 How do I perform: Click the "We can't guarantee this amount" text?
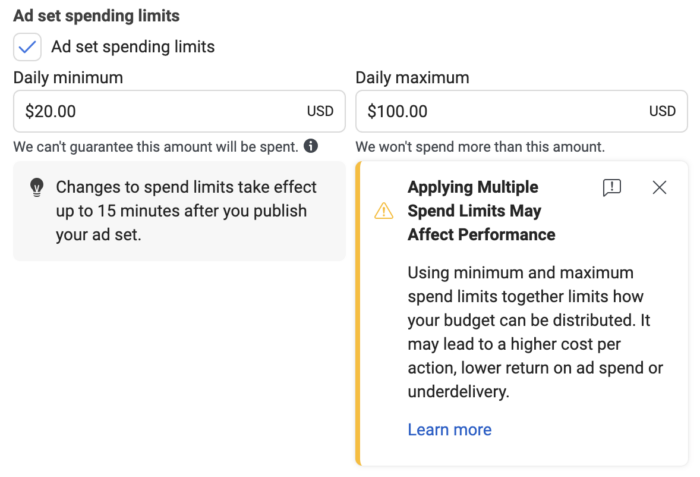155,146
